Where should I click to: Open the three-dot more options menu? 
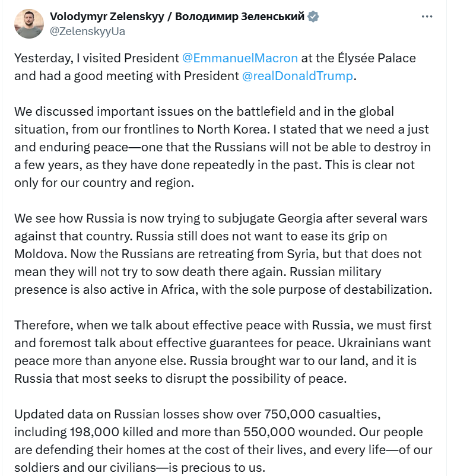427,17
